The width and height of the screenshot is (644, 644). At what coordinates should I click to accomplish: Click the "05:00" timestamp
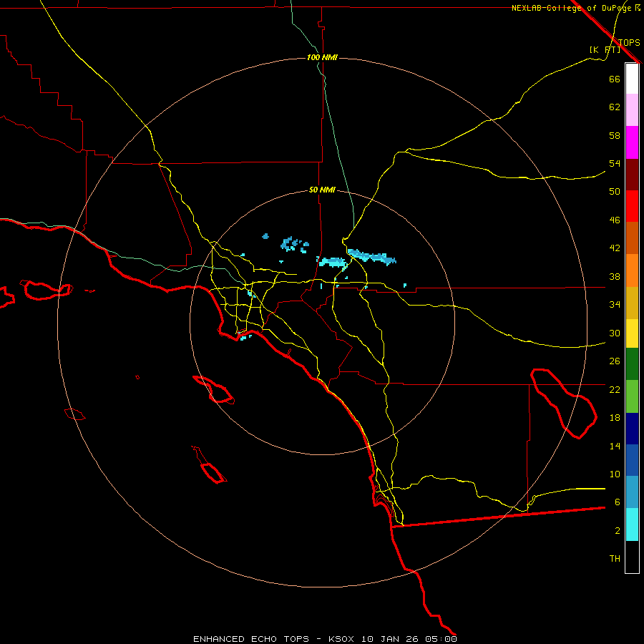441,639
